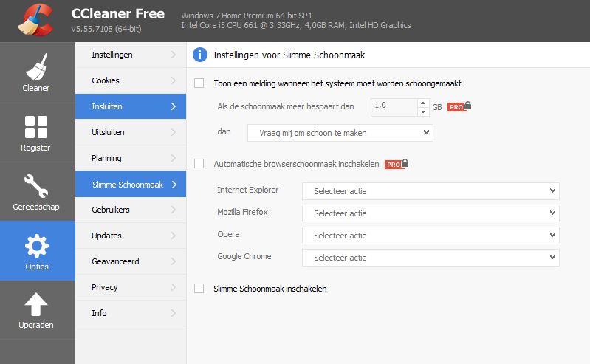Open the Uitsluiten settings page

[x=130, y=132]
